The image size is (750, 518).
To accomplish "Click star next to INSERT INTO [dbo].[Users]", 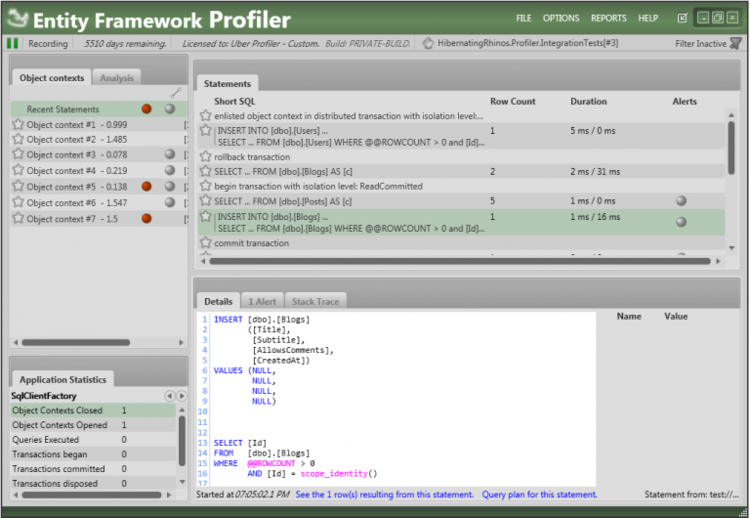I will coord(206,130).
